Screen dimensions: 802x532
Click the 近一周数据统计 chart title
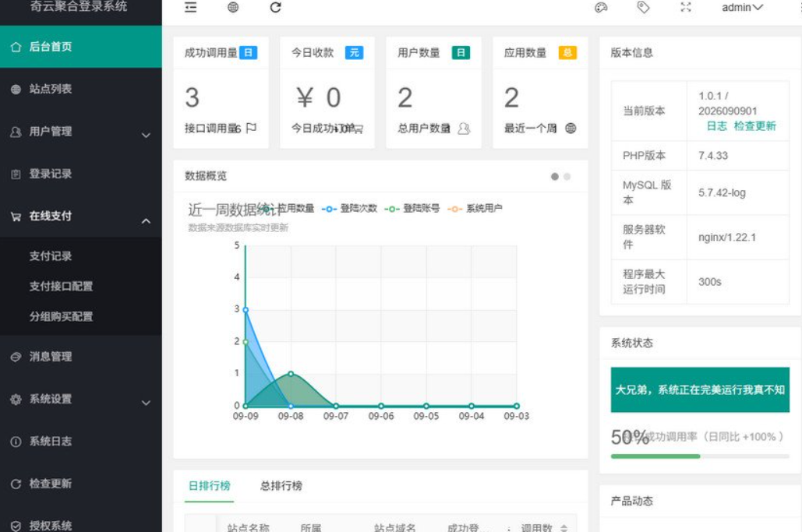coord(235,210)
